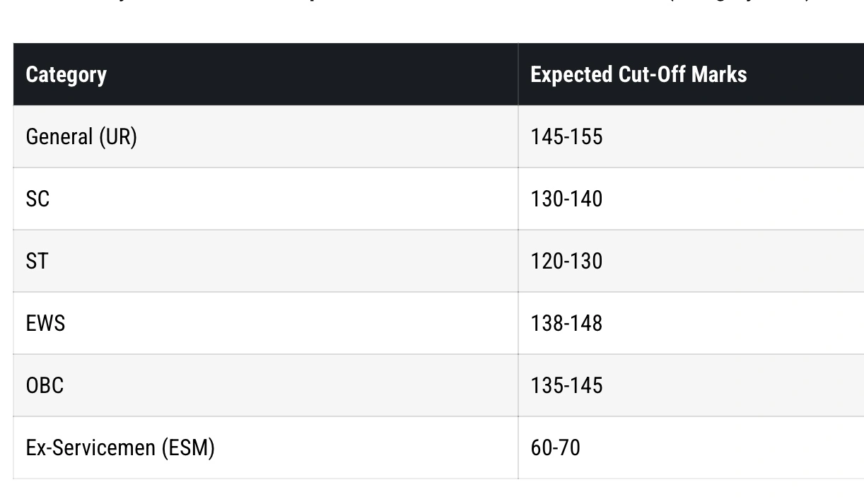Select the General (UR) category cell

[x=81, y=136]
